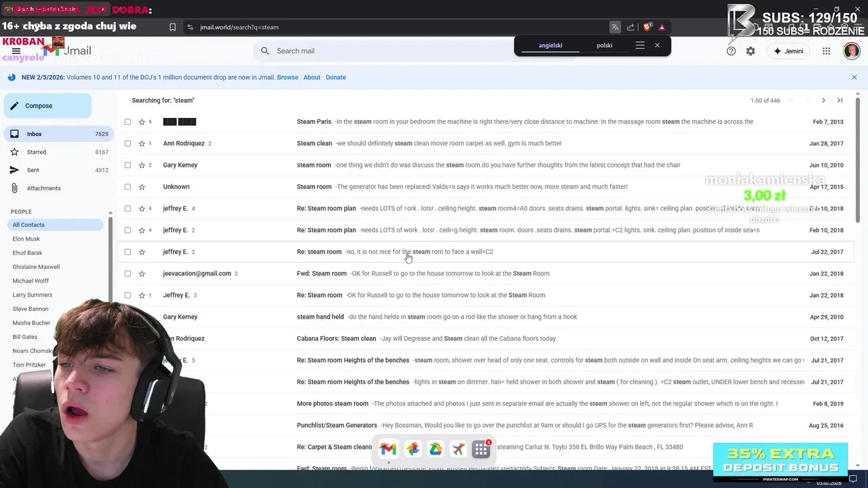Click the announcement info icon
Screen dimensions: 868x488
12,77
